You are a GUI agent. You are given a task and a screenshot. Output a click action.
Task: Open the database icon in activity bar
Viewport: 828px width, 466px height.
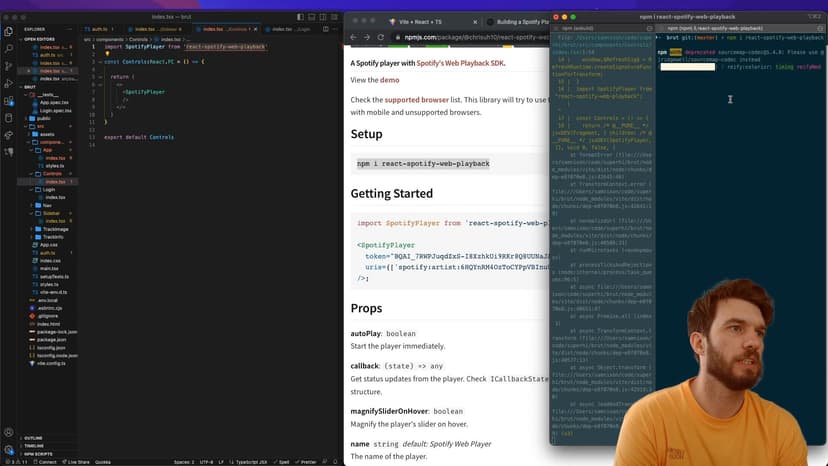pos(8,118)
